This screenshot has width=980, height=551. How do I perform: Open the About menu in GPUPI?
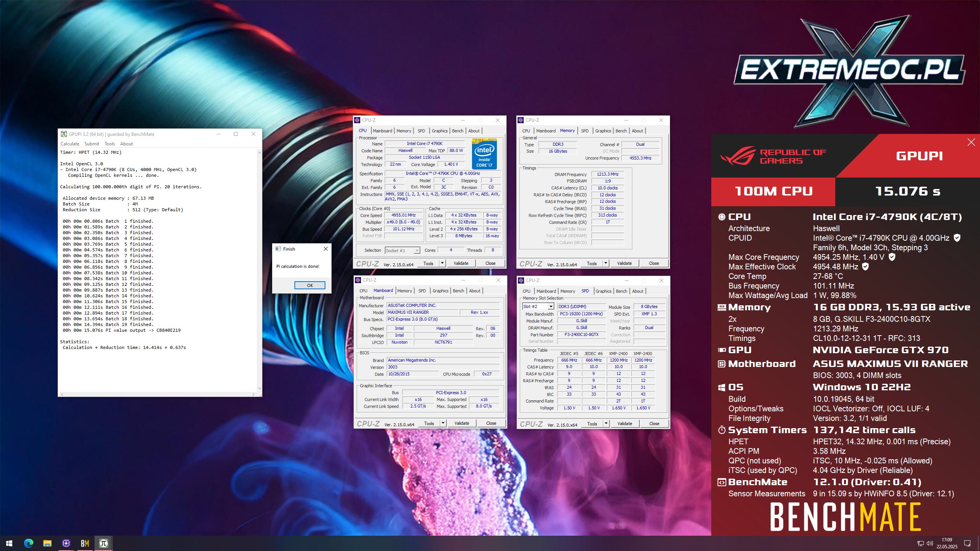click(x=127, y=144)
